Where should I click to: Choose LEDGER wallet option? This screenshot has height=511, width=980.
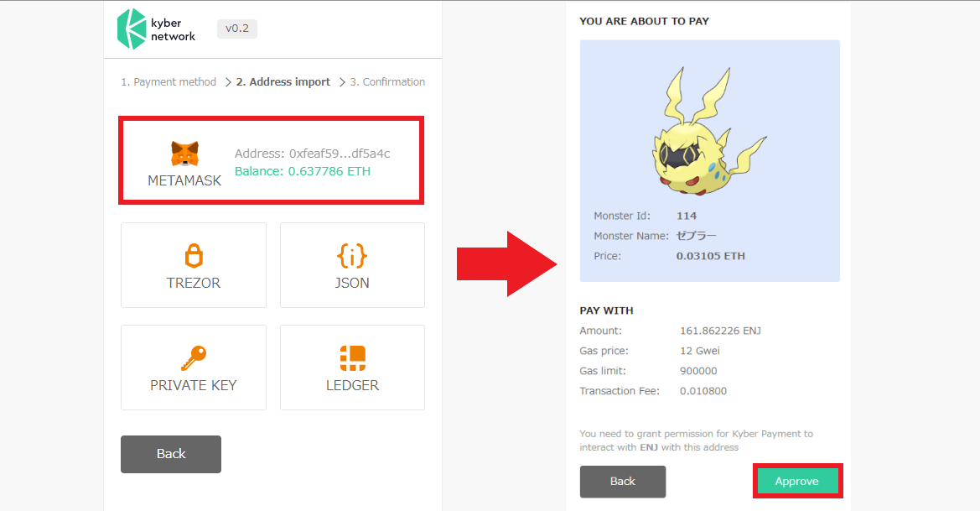(352, 368)
